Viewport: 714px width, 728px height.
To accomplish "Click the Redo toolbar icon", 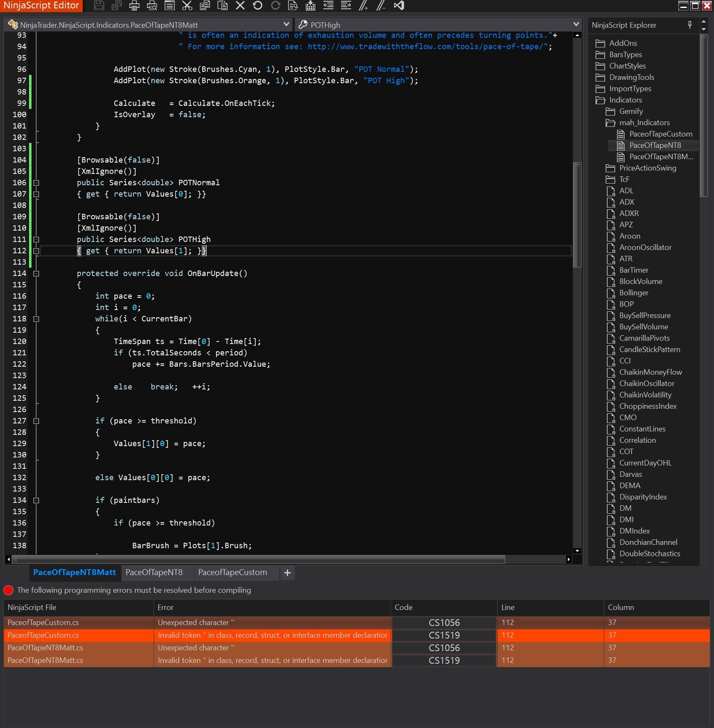I will click(x=276, y=5).
